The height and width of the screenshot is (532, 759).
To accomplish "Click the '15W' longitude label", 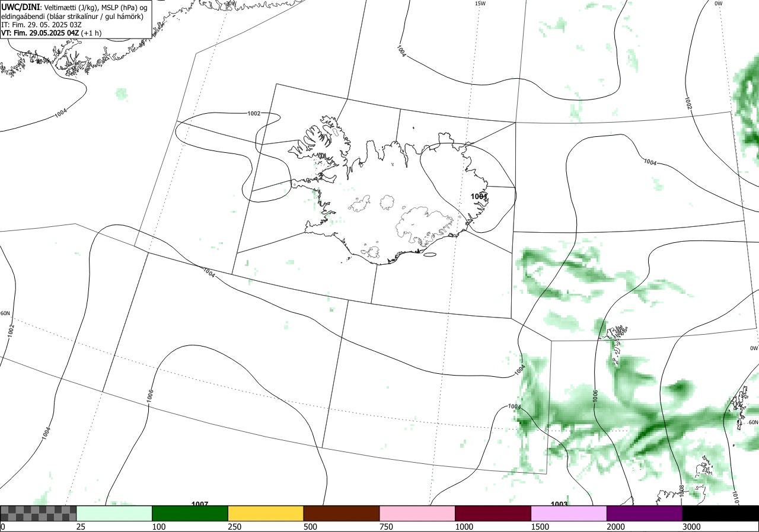I will (480, 4).
